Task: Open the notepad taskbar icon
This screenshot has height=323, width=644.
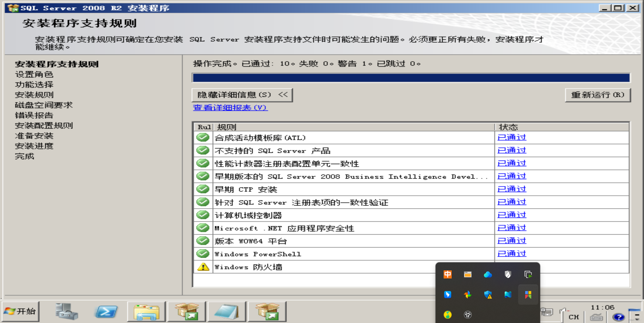Action: pyautogui.click(x=227, y=312)
